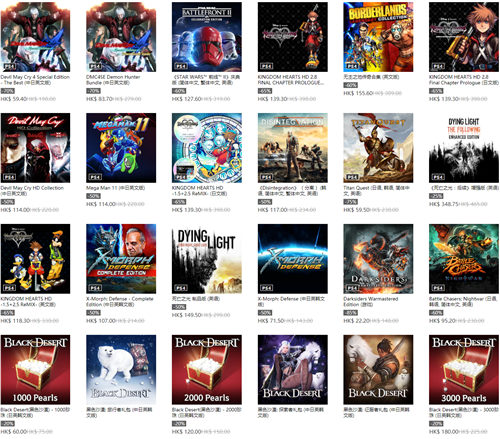
Task: Select Dying Light The Following Enhanced Edition cover
Action: [x=464, y=148]
